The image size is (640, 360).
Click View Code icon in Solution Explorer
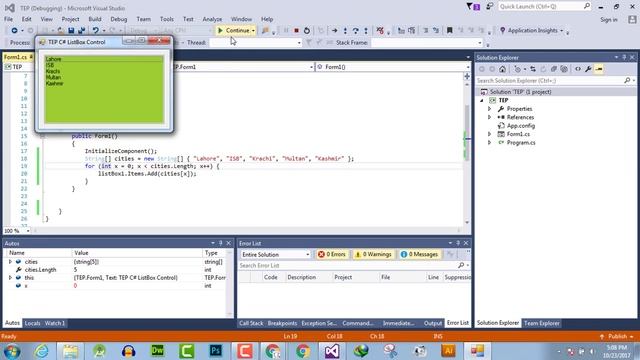click(578, 69)
